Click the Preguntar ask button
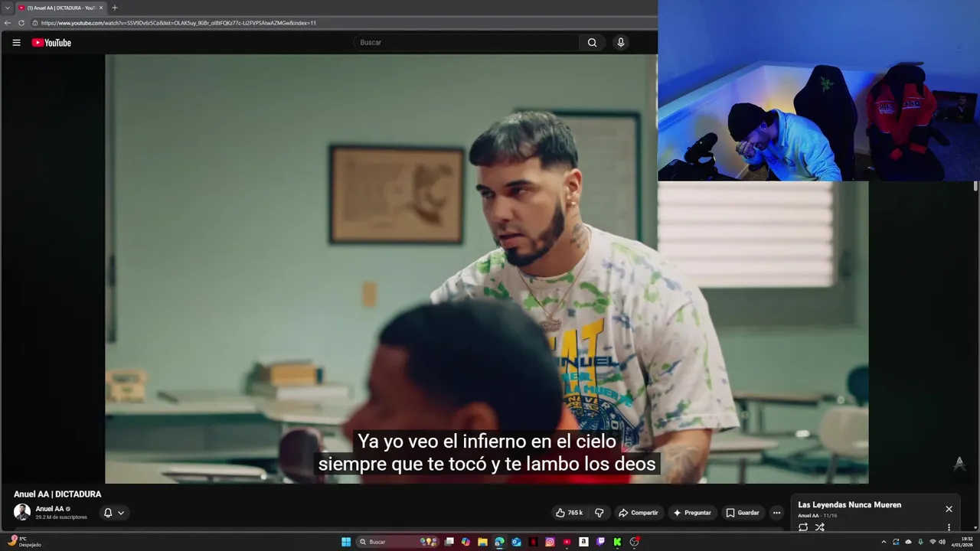This screenshot has width=980, height=551. pos(692,513)
